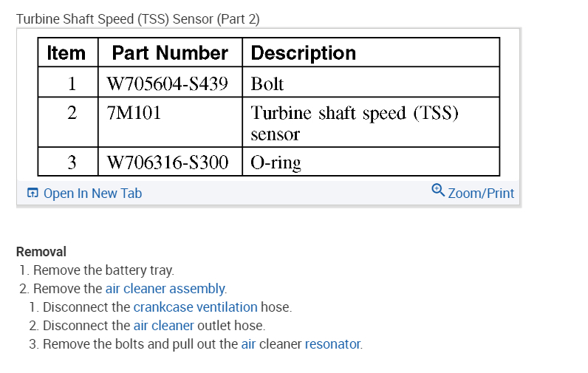
Task: Click the Zoom/Print text link
Action: pyautogui.click(x=481, y=194)
